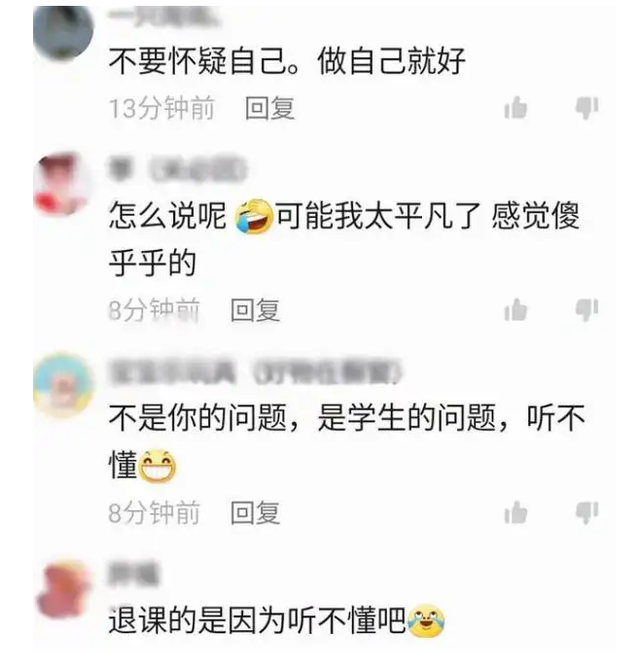Open the third commenter's blurred username
Image resolution: width=640 pixels, height=670 pixels.
(255, 372)
